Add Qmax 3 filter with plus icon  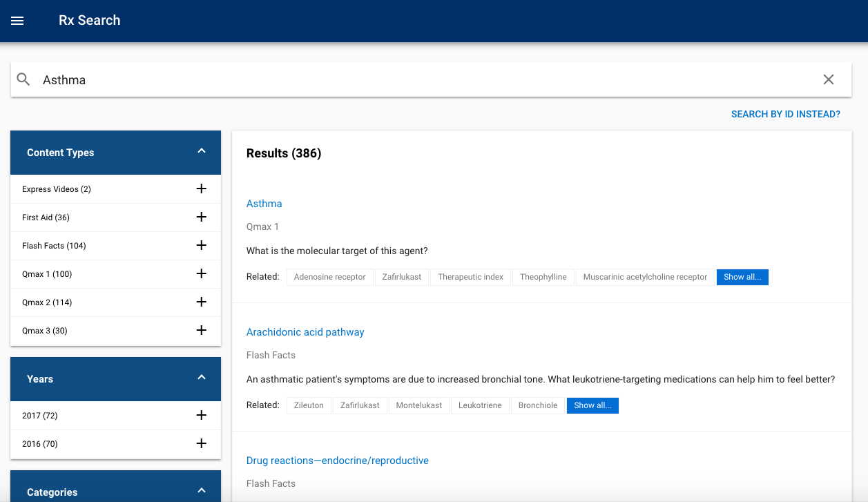(x=202, y=330)
